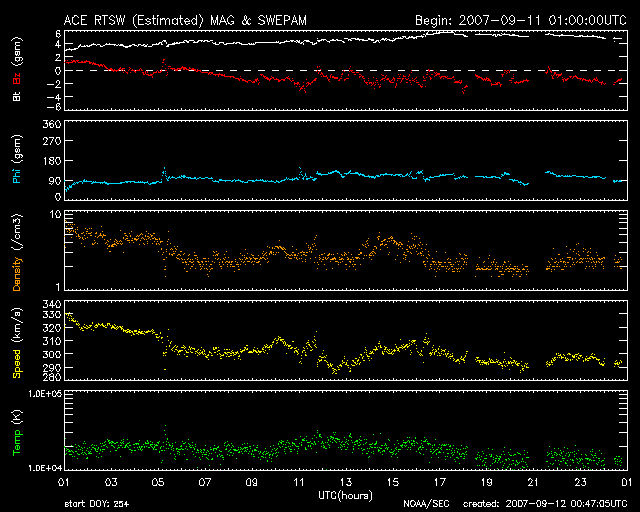Click the "10" tick on the Density panel

click(56, 214)
